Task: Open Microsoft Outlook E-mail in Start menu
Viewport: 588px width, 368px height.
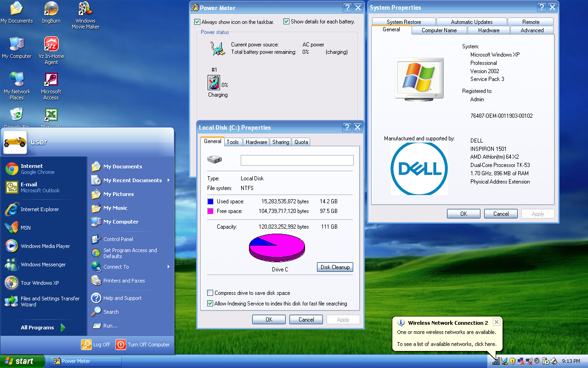Action: pyautogui.click(x=44, y=187)
